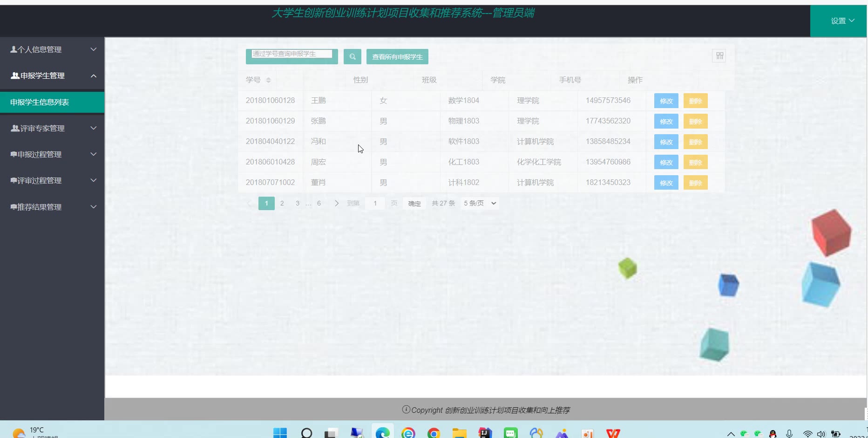The height and width of the screenshot is (438, 868).
Task: Delete student 张鹏 row
Action: click(696, 121)
